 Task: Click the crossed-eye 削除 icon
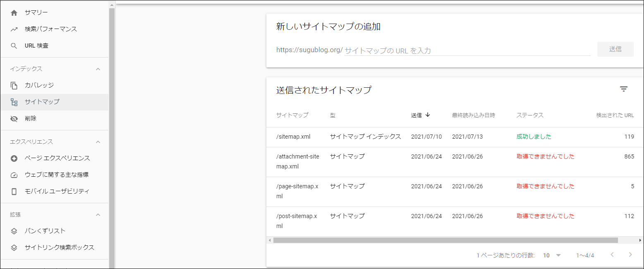tap(14, 119)
